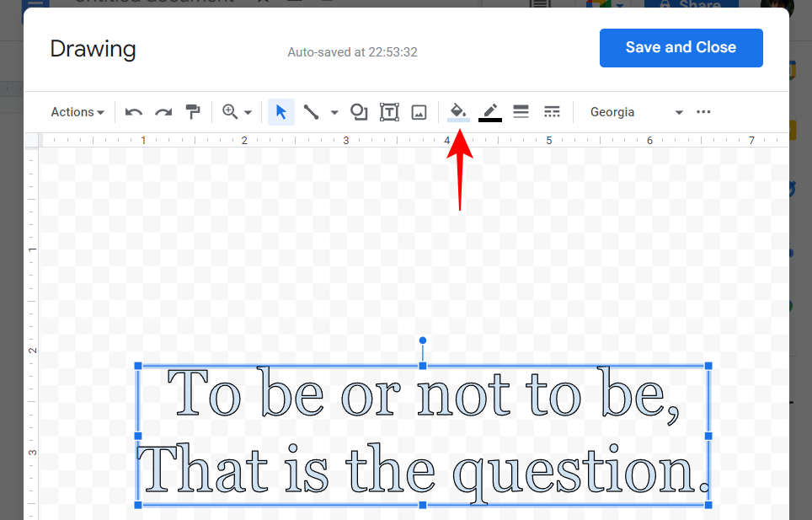This screenshot has height=520, width=812.
Task: Click the Insert image icon
Action: click(419, 112)
